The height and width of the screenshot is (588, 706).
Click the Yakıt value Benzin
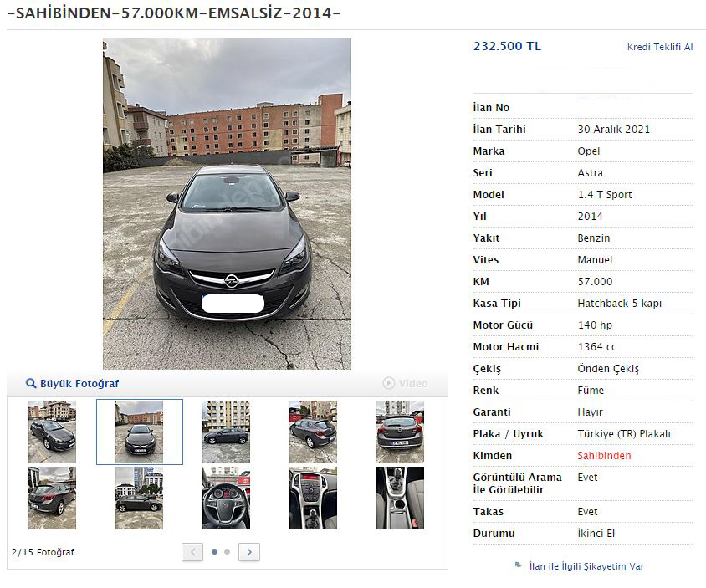pos(593,238)
